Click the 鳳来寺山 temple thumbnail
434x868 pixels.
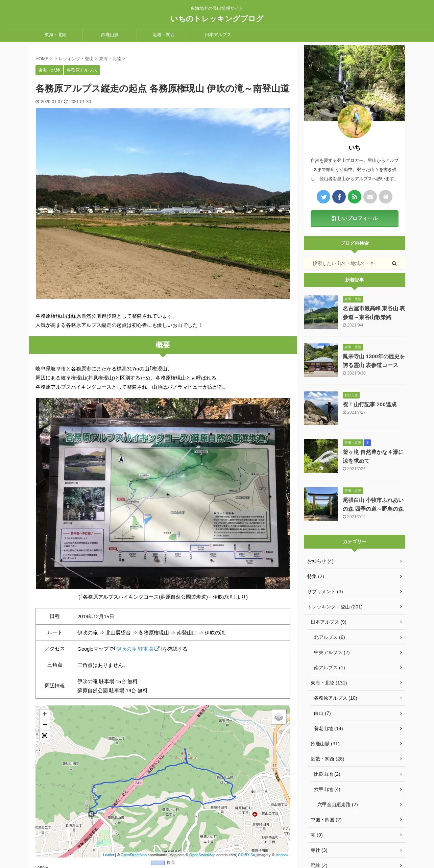321,360
